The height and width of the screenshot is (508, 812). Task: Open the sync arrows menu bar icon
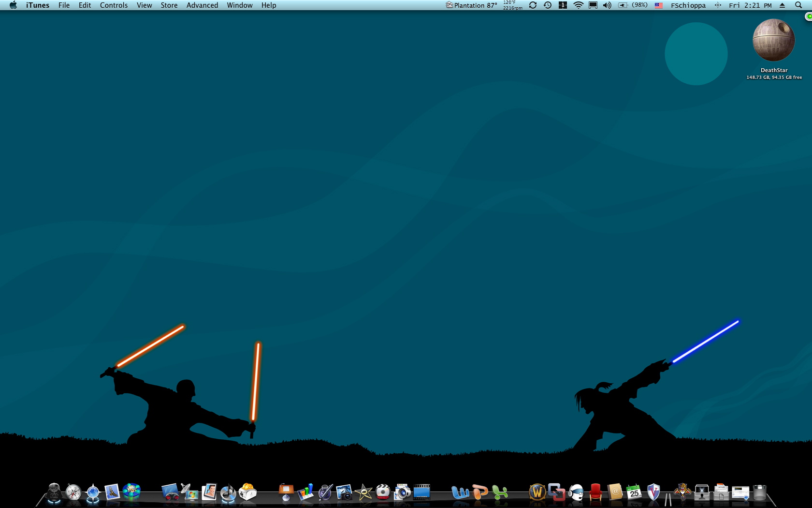pos(533,5)
